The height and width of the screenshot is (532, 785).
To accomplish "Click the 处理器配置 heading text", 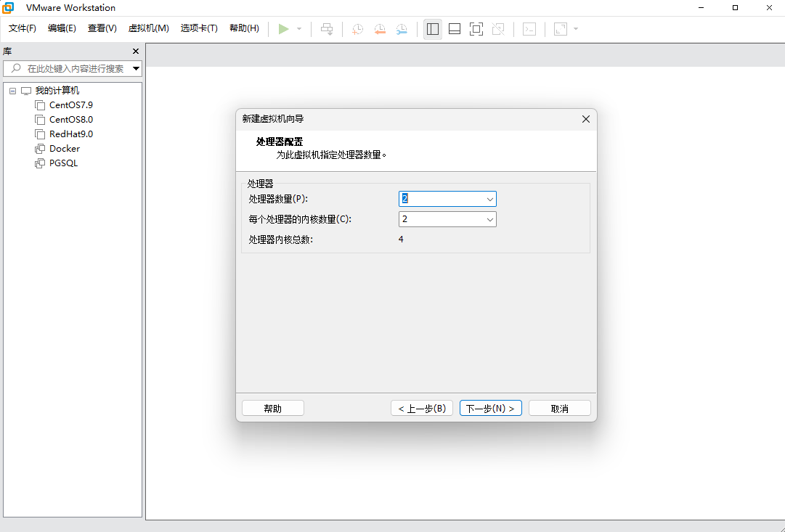I will coord(280,142).
